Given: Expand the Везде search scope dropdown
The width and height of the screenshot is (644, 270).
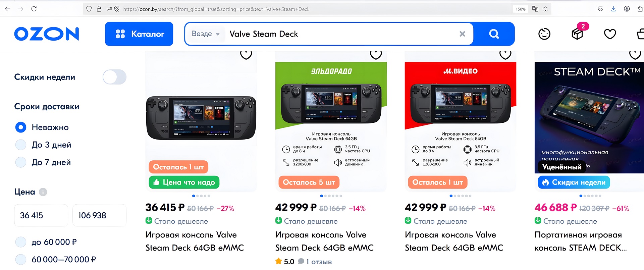Looking at the screenshot, I should click(x=205, y=34).
